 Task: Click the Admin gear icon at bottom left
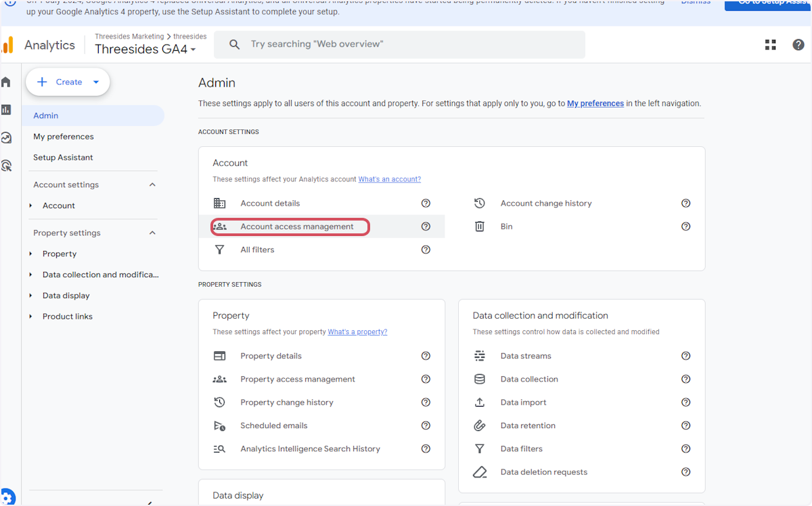coord(7,497)
